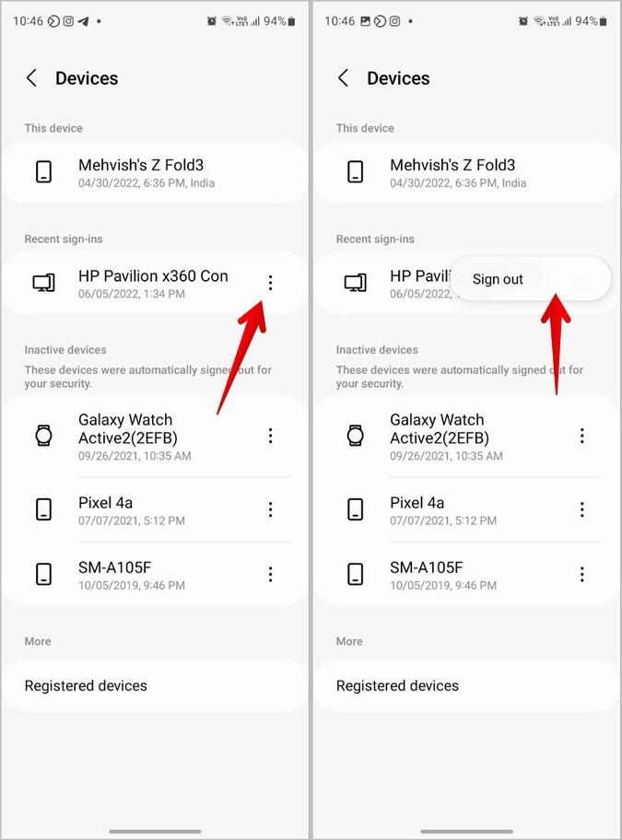Select Sign out from popup menu
Image resolution: width=622 pixels, height=840 pixels.
(x=498, y=279)
